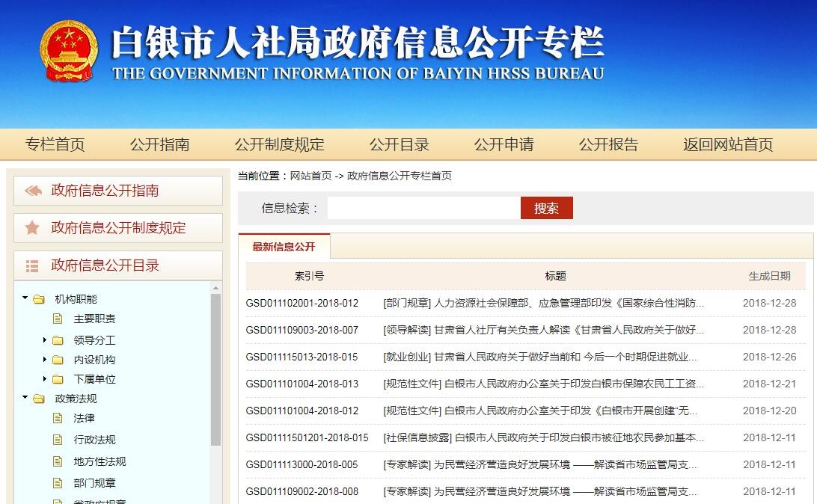This screenshot has width=817, height=504.
Task: Go to 公开申请 in the navigation bar
Action: tap(504, 144)
